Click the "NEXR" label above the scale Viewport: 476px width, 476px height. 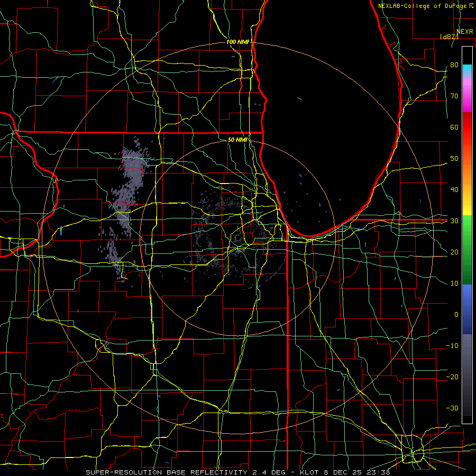click(x=464, y=32)
